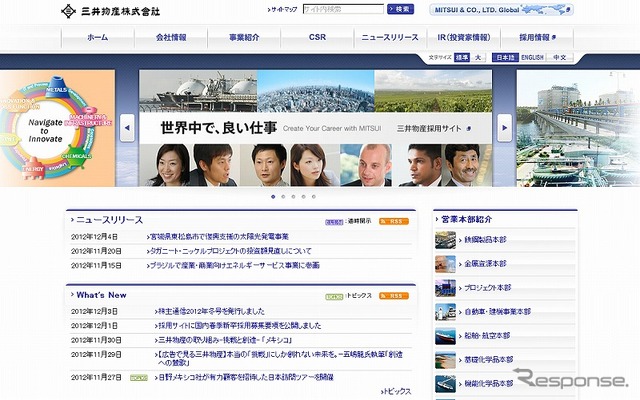Click the next slide arrow on carousel
This screenshot has width=640, height=400.
(x=504, y=128)
